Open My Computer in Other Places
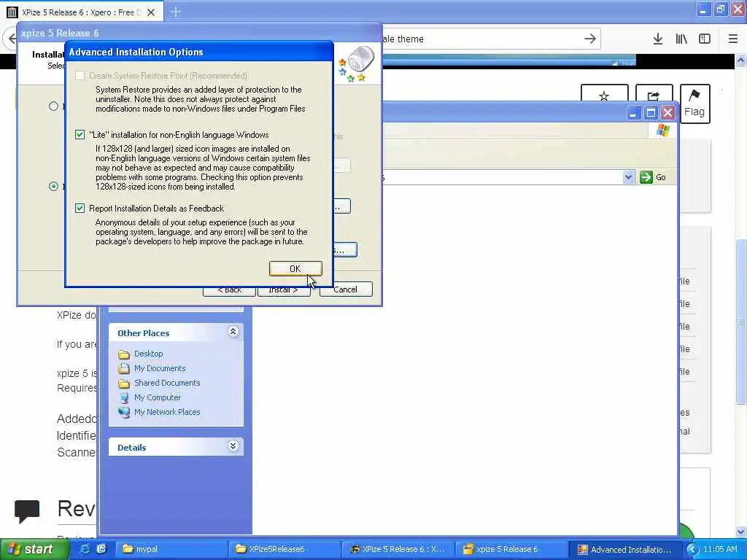Image resolution: width=747 pixels, height=560 pixels. [x=158, y=397]
